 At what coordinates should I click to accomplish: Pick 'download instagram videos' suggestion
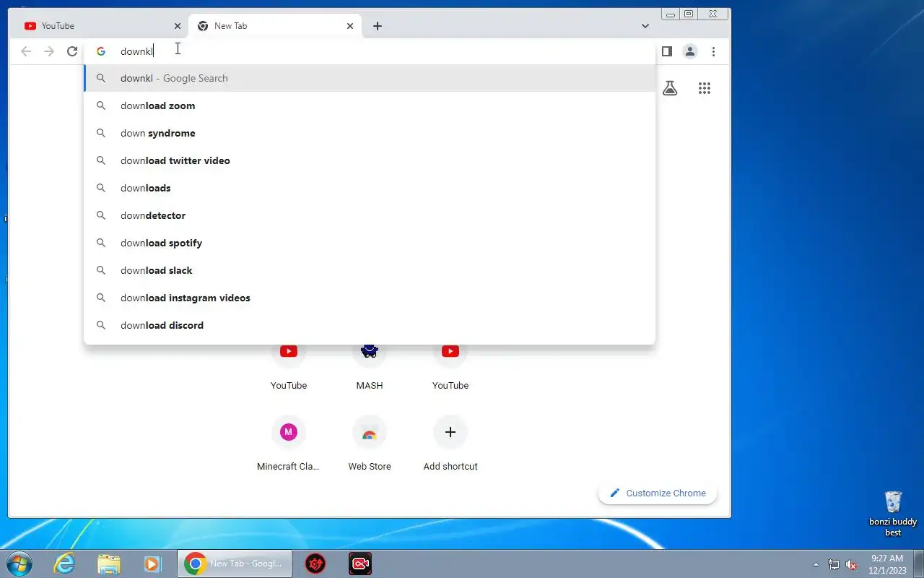(x=370, y=298)
